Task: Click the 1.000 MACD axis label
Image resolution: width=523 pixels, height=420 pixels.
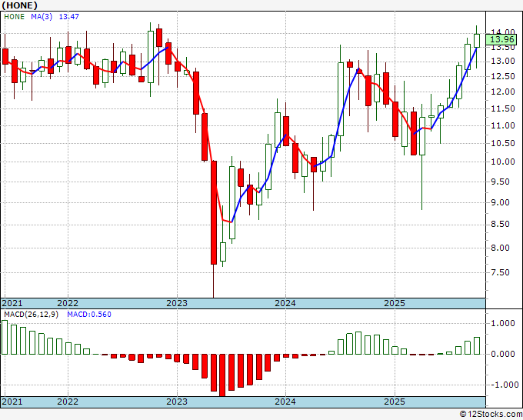Action: coord(503,323)
